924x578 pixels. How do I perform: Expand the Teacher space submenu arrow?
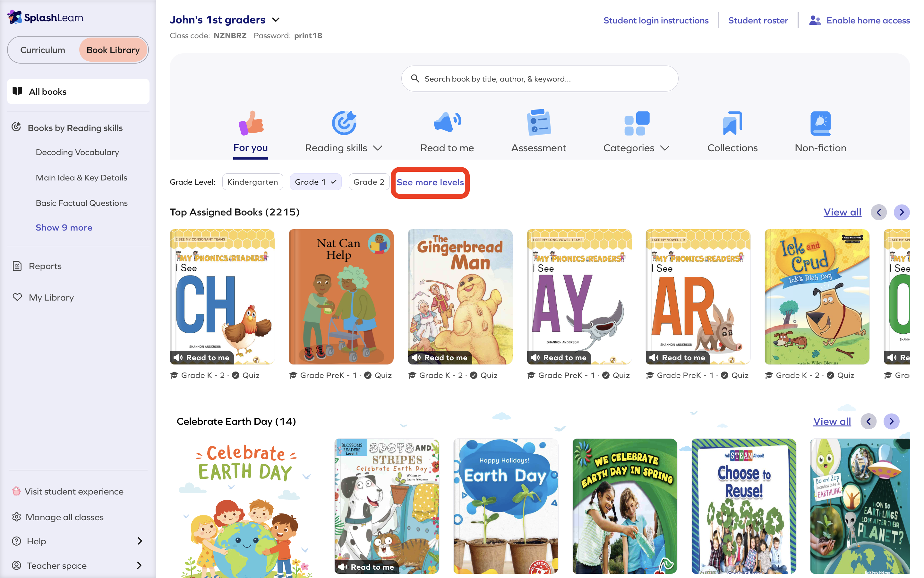coord(139,565)
